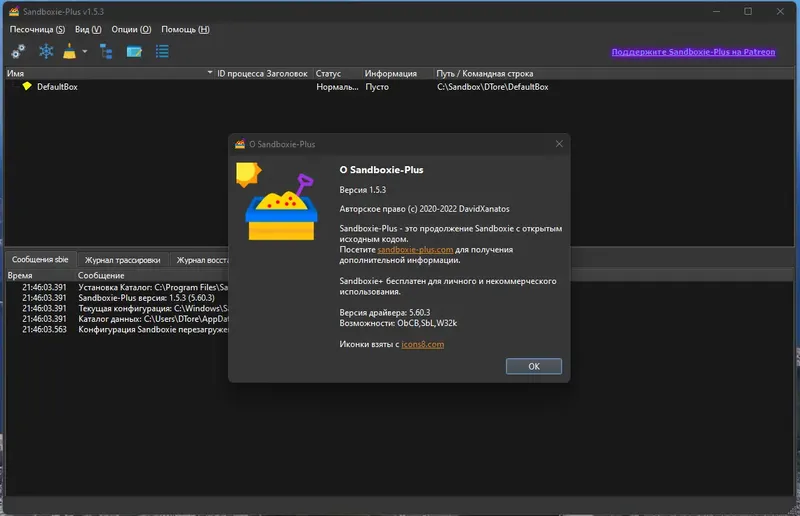
Task: Close the О Sandboxie-Plus dialog with X
Action: [x=559, y=144]
